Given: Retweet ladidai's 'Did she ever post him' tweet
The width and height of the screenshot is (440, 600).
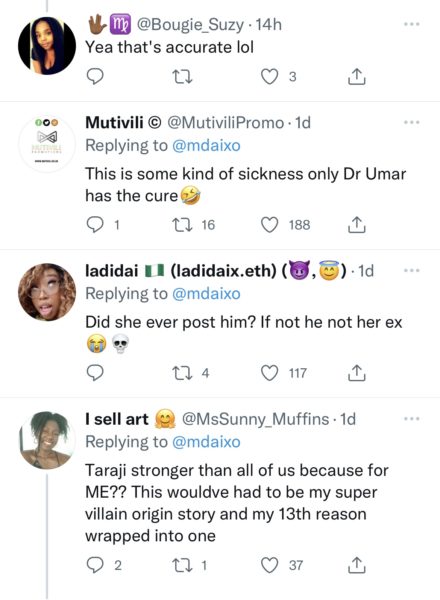Looking at the screenshot, I should point(182,373).
